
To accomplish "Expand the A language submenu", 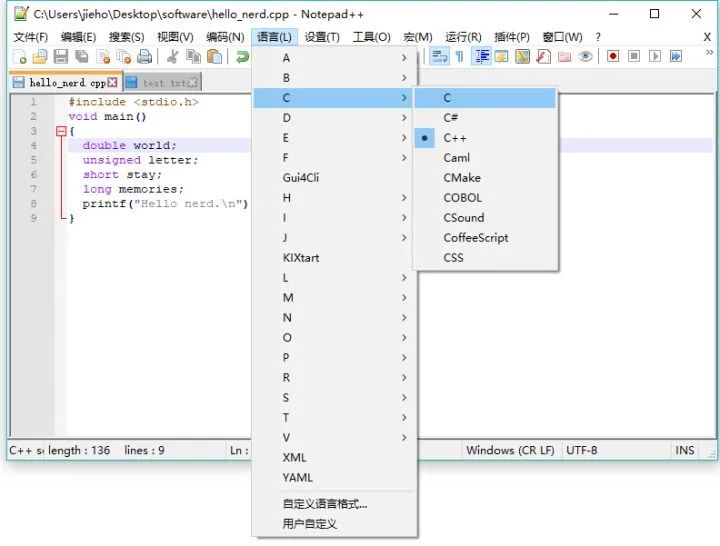I will coord(334,58).
